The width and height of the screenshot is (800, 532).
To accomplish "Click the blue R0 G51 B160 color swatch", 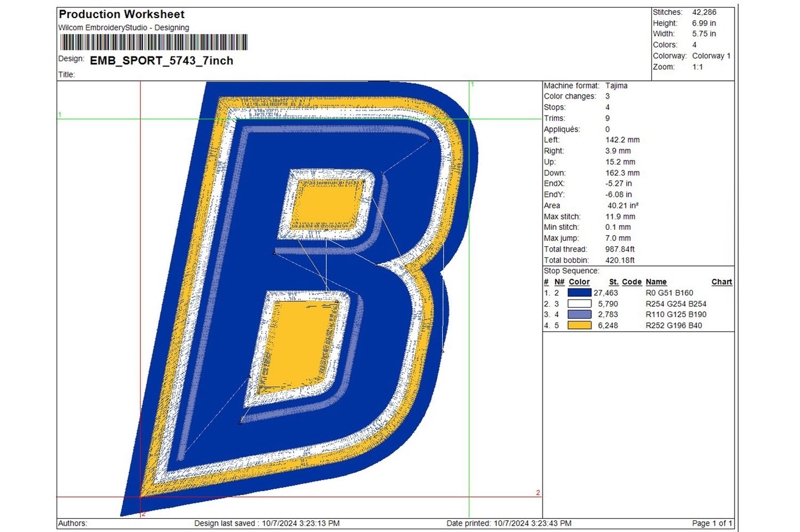I will pos(579,293).
